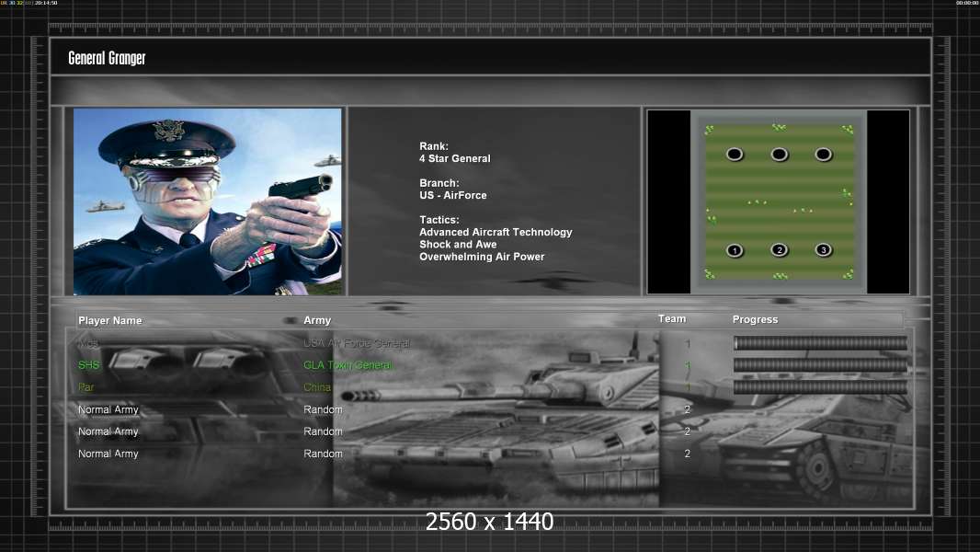Click the blank start marker directly above marker 3
Viewport: 980px width, 552px height.
824,154
